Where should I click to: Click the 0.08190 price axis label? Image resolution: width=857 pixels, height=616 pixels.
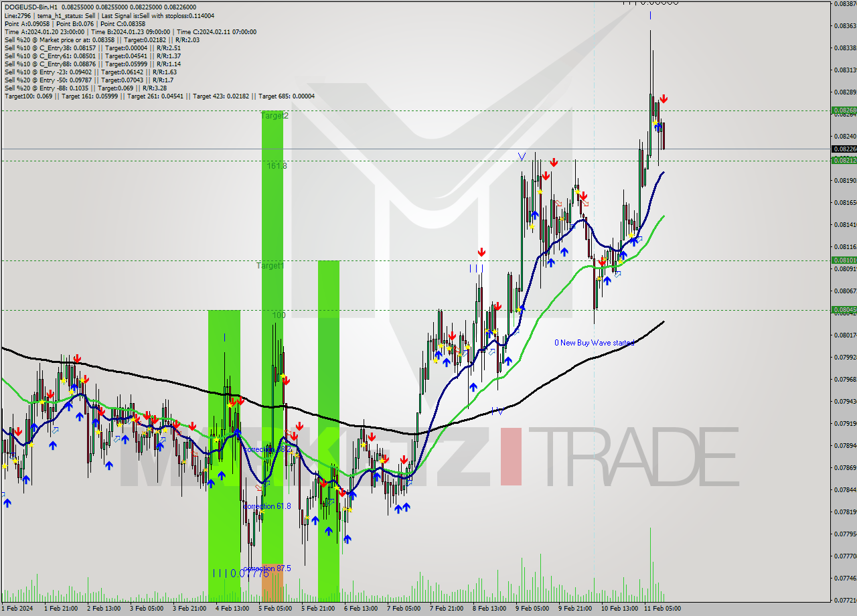[x=844, y=180]
